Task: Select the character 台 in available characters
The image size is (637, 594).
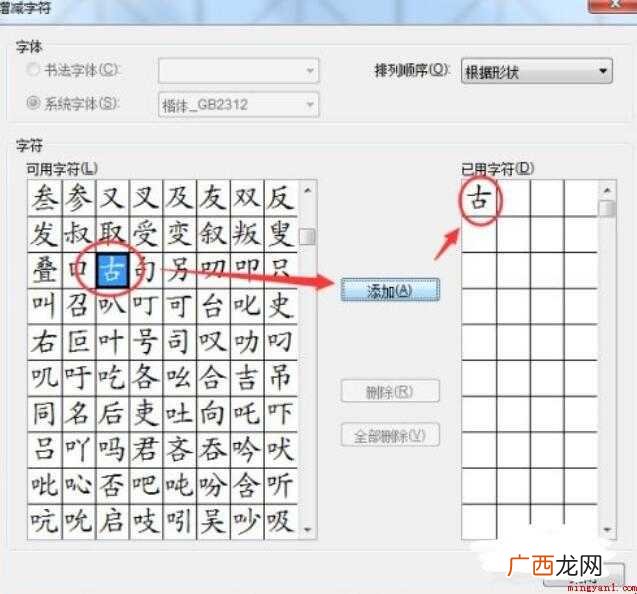Action: pos(214,306)
